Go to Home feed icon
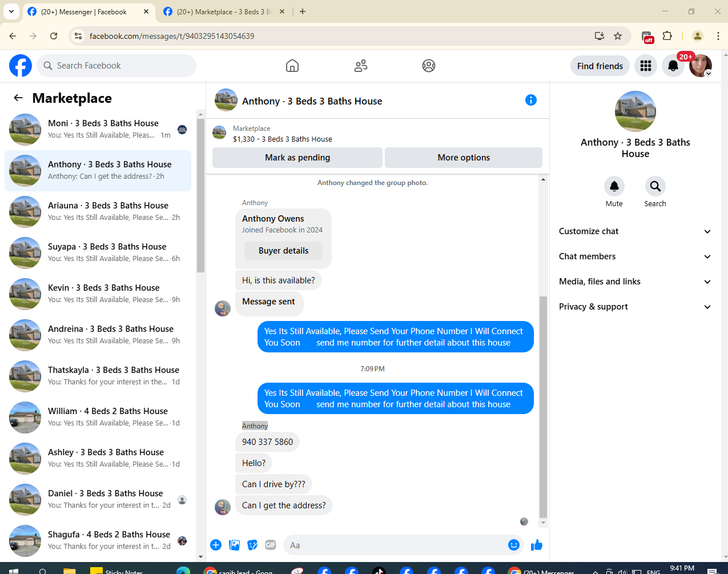Screen dimensions: 728x574 [x=292, y=66]
